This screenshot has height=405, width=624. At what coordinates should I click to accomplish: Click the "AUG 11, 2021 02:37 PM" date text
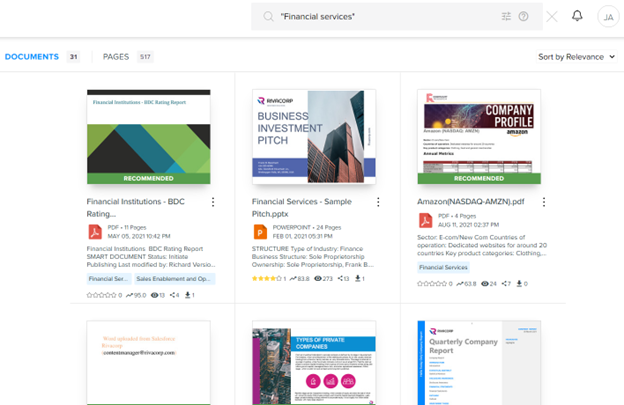coord(468,225)
